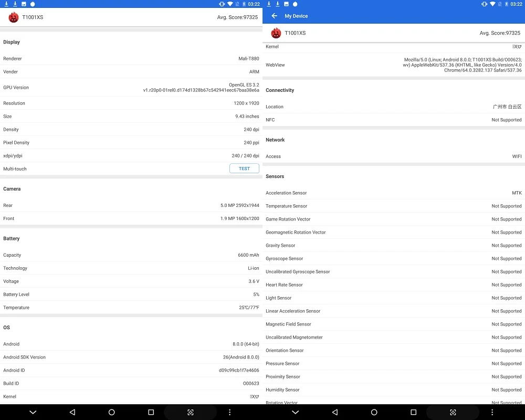Image resolution: width=525 pixels, height=420 pixels.
Task: Tap the left screen recent apps square
Action: point(151,412)
